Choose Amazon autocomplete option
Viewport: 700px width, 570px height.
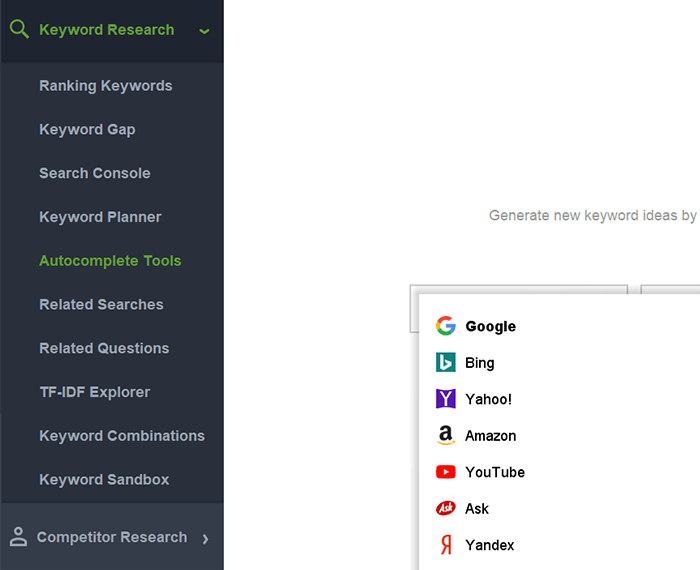tap(491, 436)
